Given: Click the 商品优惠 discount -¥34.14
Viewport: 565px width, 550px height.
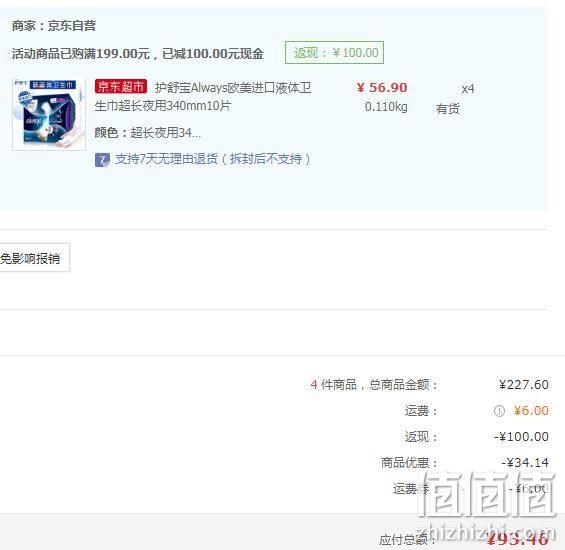Looking at the screenshot, I should [x=525, y=462].
